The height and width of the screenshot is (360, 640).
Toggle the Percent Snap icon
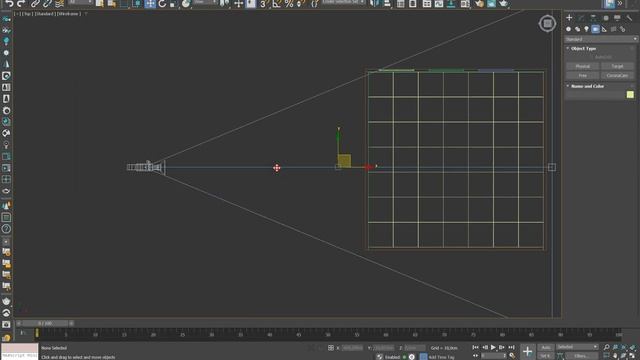289,4
